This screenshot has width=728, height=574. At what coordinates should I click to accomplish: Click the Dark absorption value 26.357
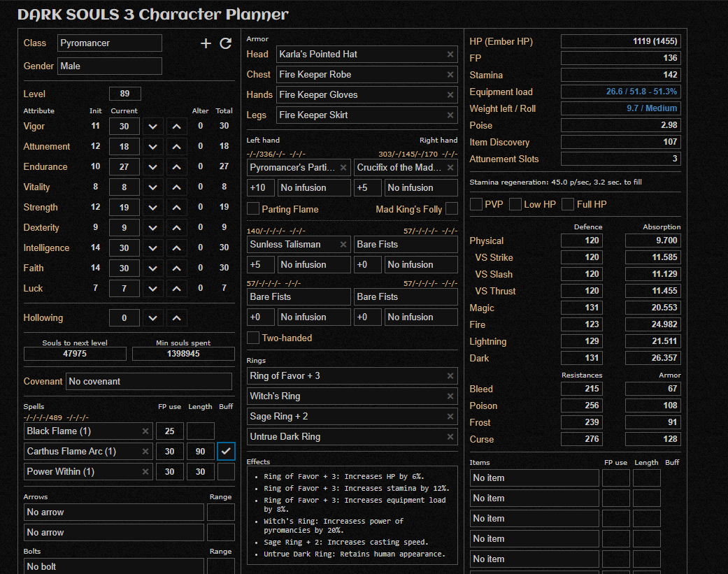click(653, 358)
